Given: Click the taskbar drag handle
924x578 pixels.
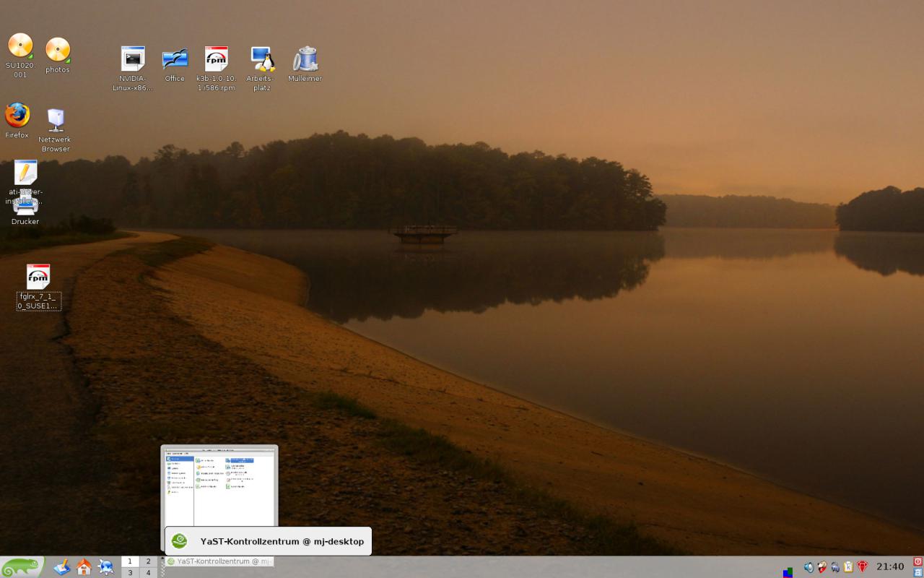Looking at the screenshot, I should [162, 567].
